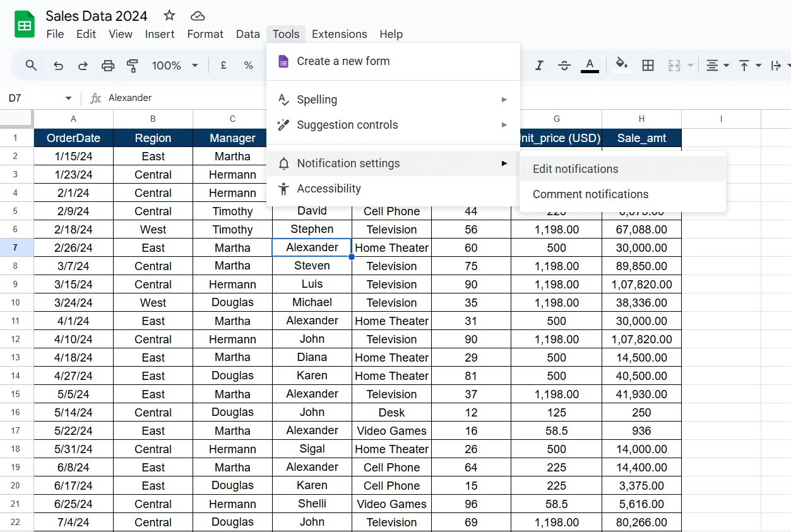Screen dimensions: 791x532
Task: Toggle italic text formatting
Action: [x=539, y=66]
